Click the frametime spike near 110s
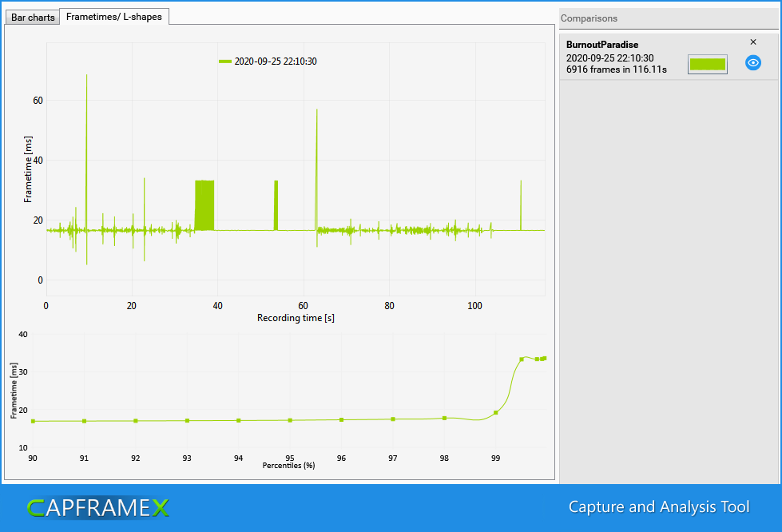The width and height of the screenshot is (782, 532). (x=521, y=205)
